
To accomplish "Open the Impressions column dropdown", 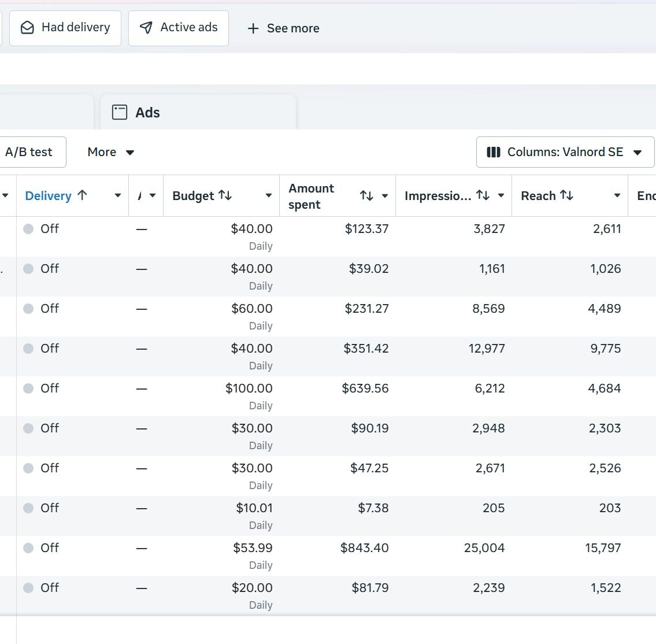I will tap(501, 195).
